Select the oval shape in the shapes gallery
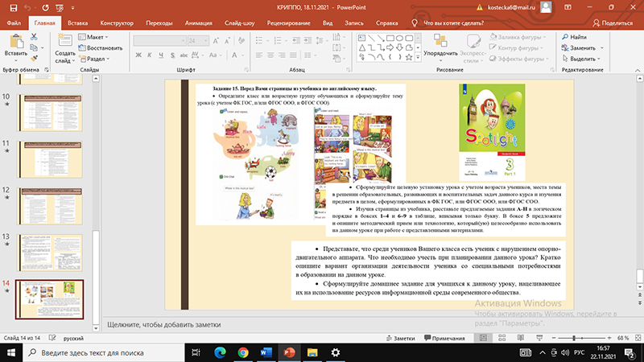Image resolution: width=644 pixels, height=362 pixels. click(x=399, y=38)
